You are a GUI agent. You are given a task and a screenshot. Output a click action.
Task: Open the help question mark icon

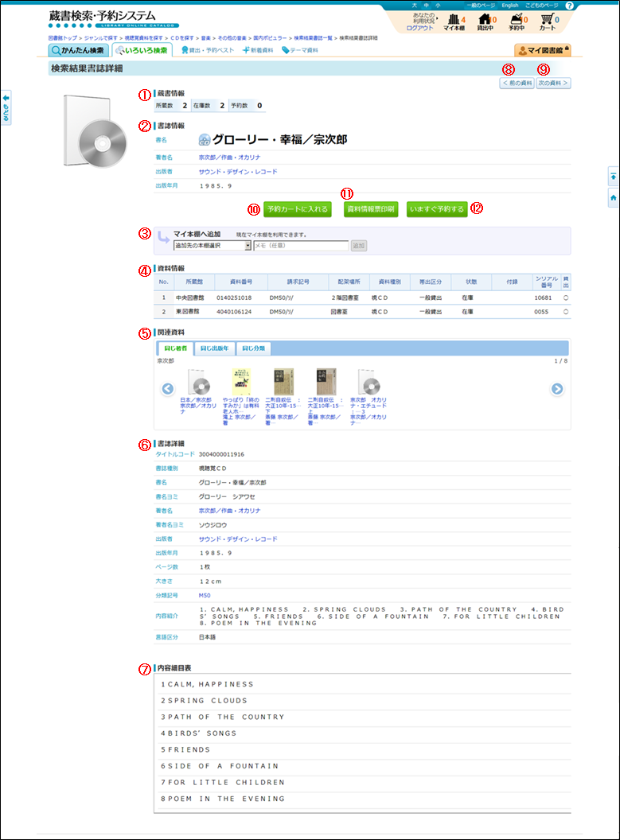pos(569,6)
